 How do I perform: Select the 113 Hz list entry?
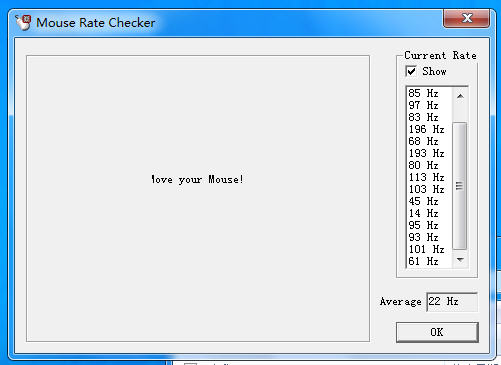pos(429,177)
